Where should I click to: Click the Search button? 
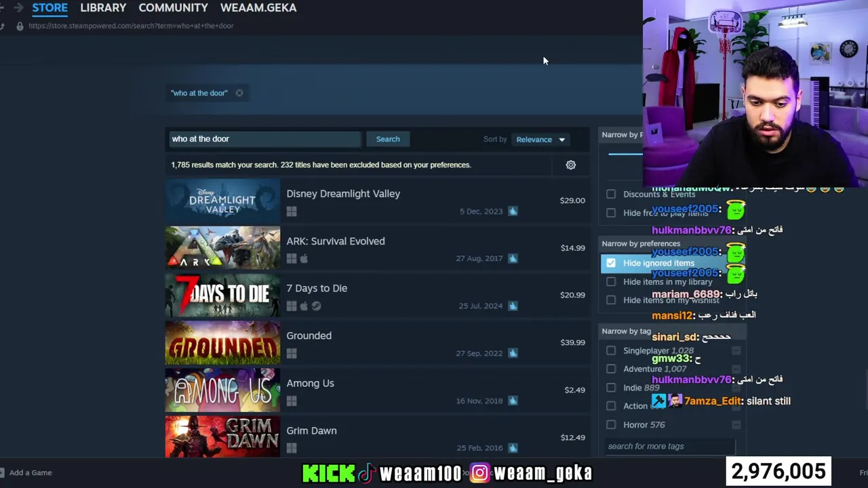(x=388, y=139)
